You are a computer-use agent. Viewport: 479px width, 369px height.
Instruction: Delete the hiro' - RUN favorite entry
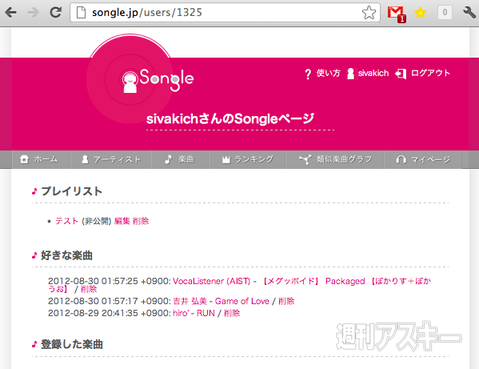232,313
